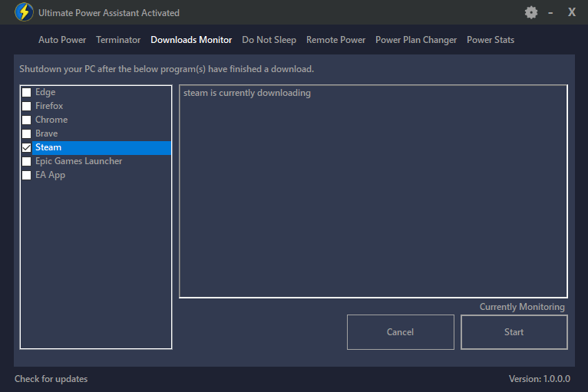Screen dimensions: 588x392
Task: Open settings via the gear icon
Action: point(531,13)
